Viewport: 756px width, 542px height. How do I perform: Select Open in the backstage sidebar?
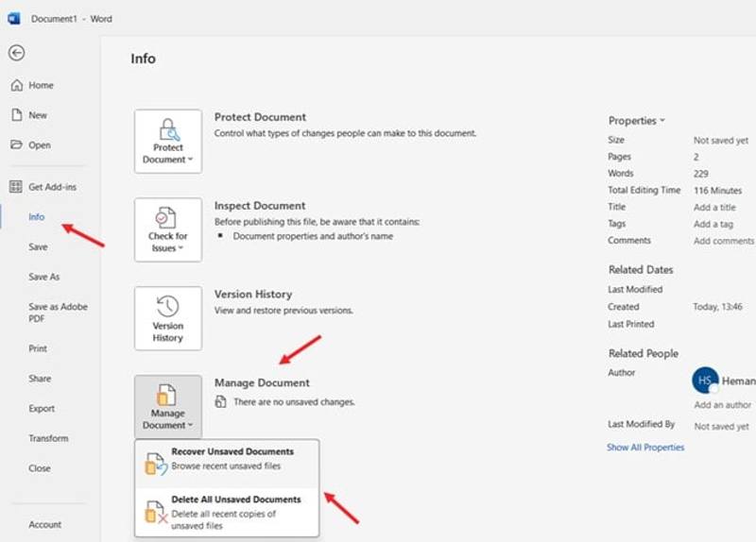point(40,145)
